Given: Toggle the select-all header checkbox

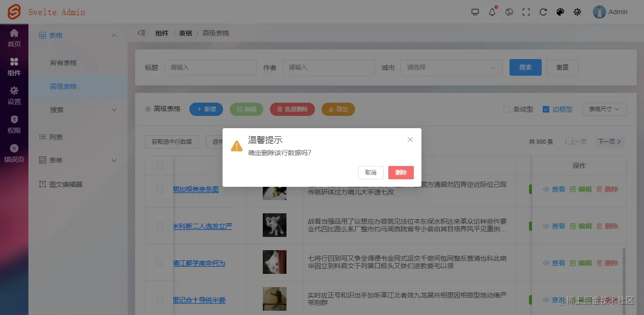Looking at the screenshot, I should click(160, 166).
